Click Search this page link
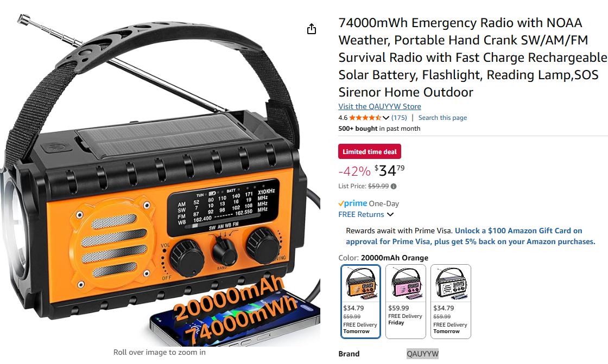This screenshot has height=364, width=608. [442, 118]
